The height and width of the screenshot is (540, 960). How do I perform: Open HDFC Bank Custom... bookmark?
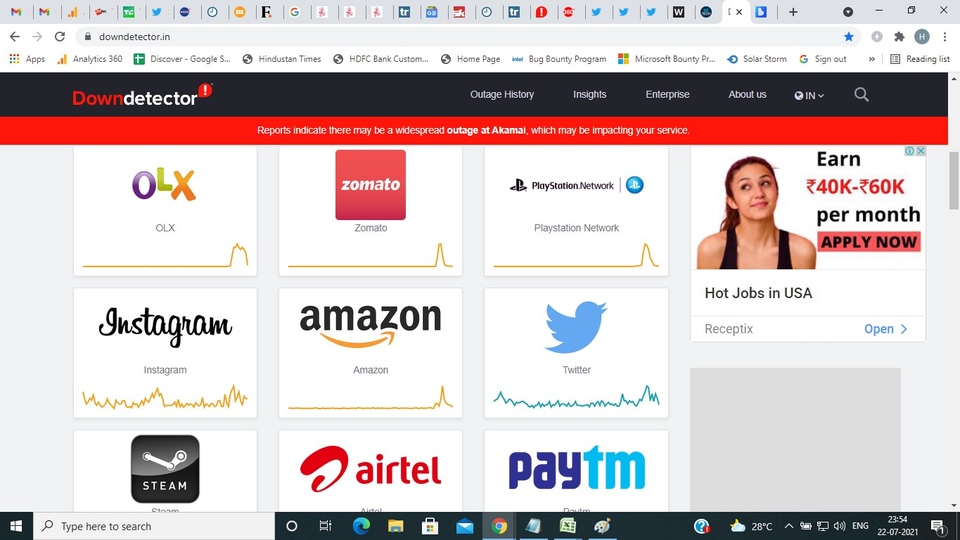[x=380, y=59]
